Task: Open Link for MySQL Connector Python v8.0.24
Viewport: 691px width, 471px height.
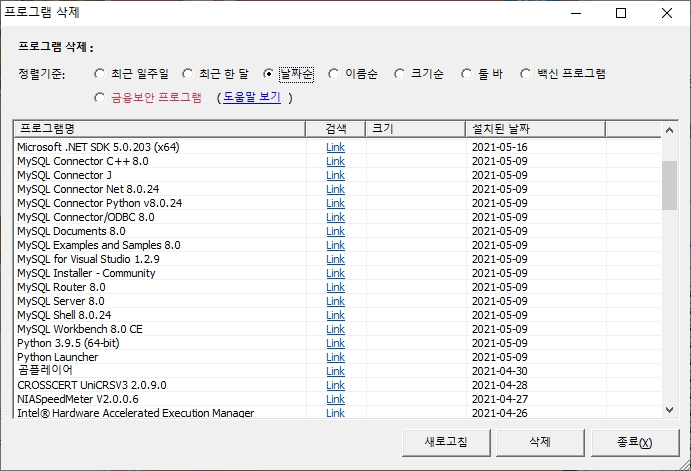Action: tap(335, 203)
